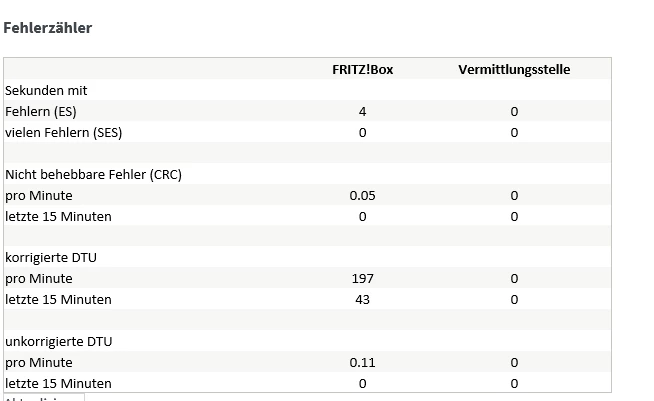Select korrigierte DTU value 197
The image size is (654, 401).
coord(362,279)
